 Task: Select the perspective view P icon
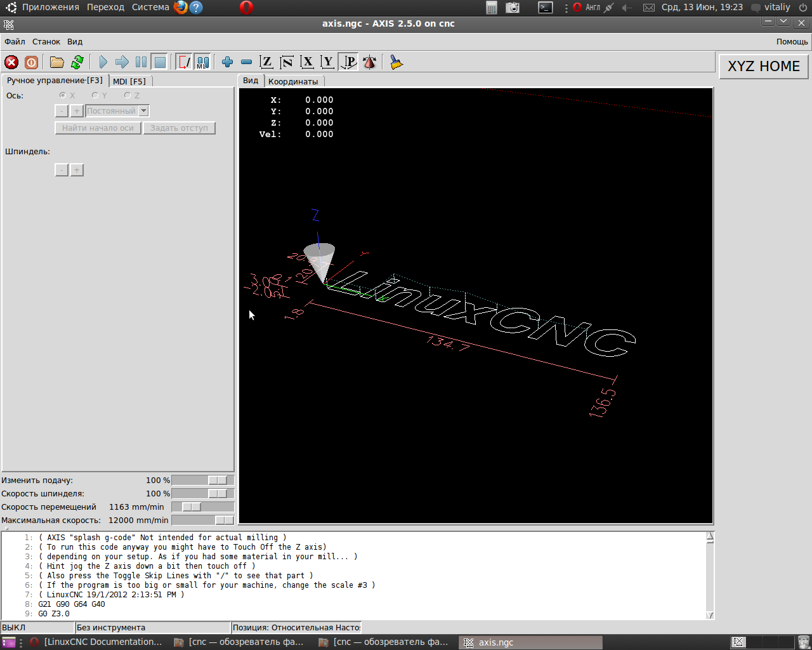pyautogui.click(x=349, y=62)
